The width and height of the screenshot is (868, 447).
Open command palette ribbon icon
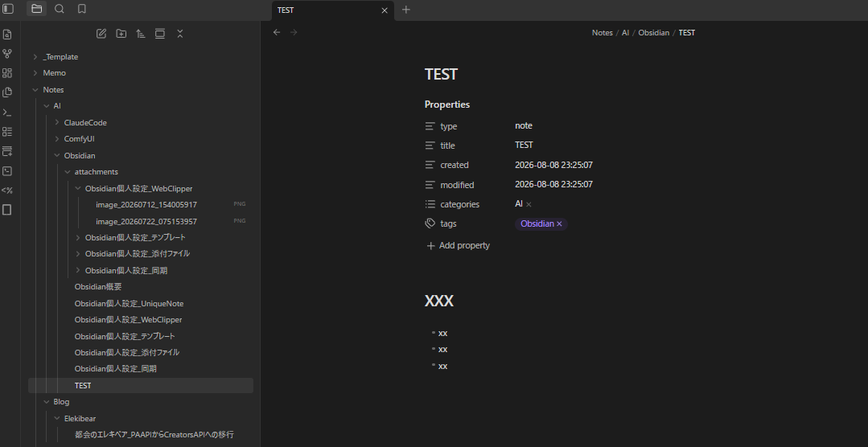click(7, 113)
